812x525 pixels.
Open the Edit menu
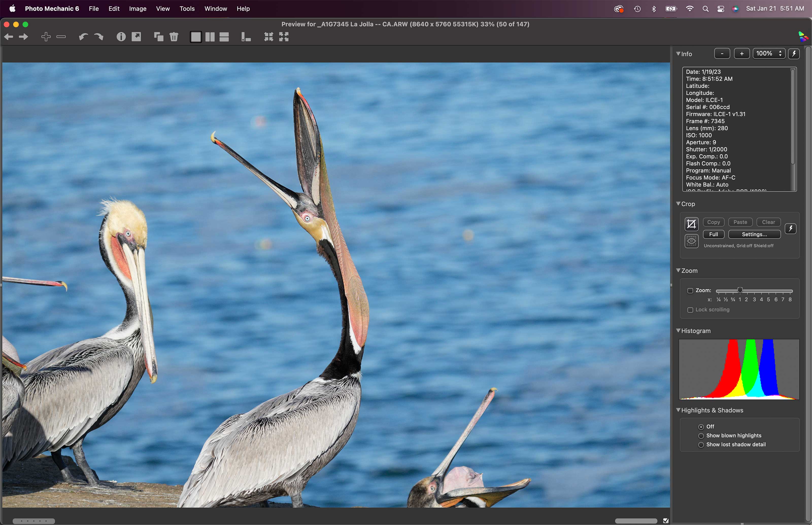114,9
